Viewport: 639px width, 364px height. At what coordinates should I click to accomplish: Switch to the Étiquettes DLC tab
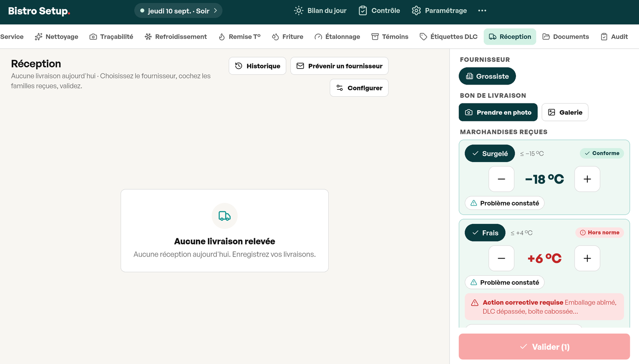(448, 37)
